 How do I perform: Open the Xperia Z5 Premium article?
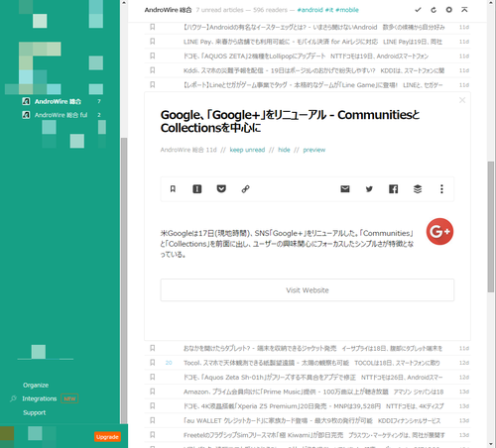coord(308,406)
